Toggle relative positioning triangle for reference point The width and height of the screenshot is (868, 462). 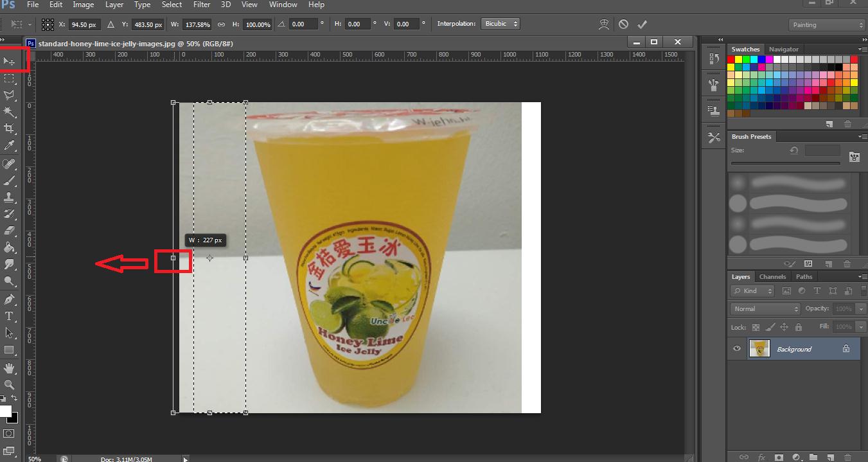click(111, 24)
